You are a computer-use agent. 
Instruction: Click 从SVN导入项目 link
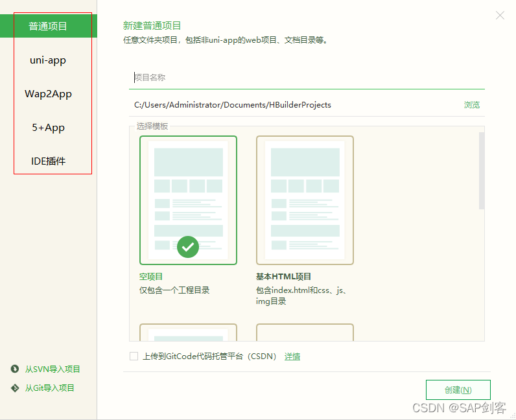(x=53, y=369)
